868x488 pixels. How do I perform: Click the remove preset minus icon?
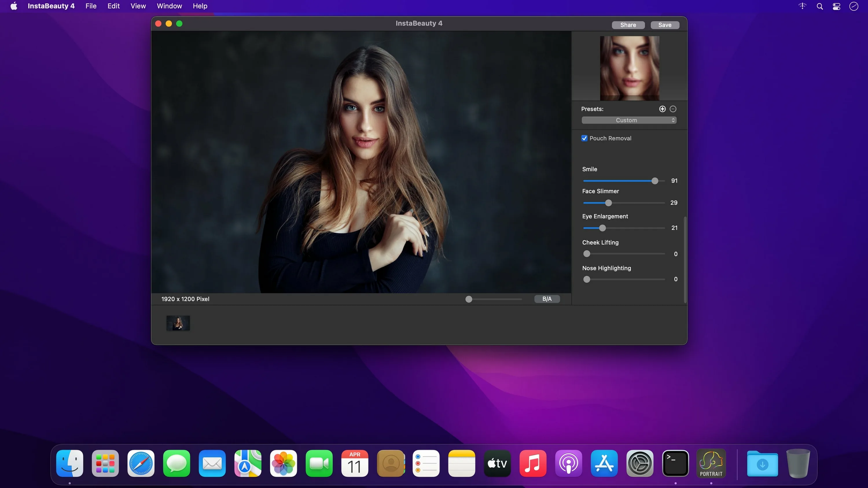[673, 109]
